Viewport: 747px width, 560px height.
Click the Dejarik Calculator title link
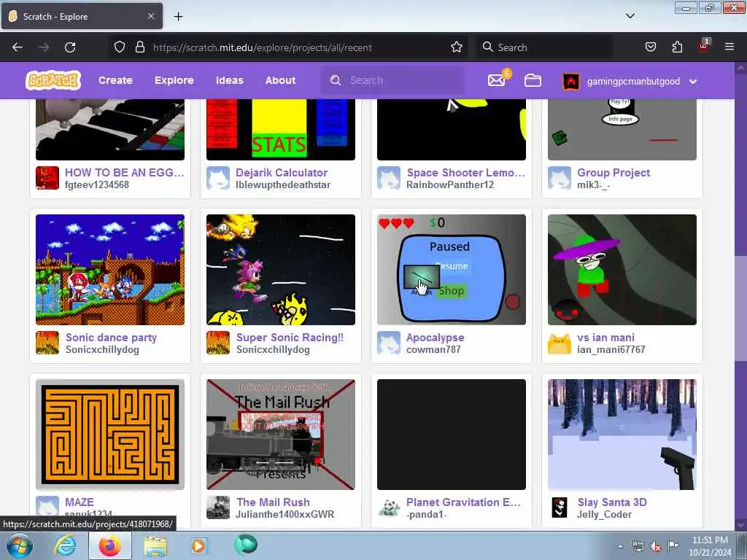point(282,172)
